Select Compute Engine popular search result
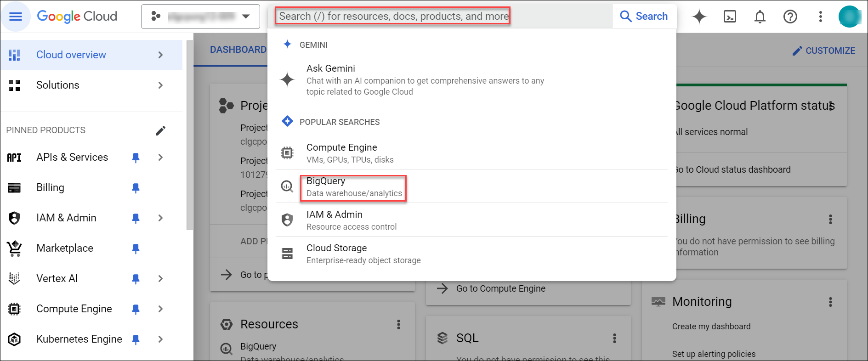 471,153
